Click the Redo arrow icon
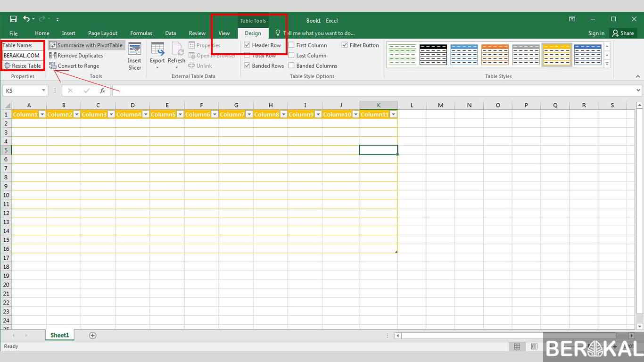 click(42, 19)
